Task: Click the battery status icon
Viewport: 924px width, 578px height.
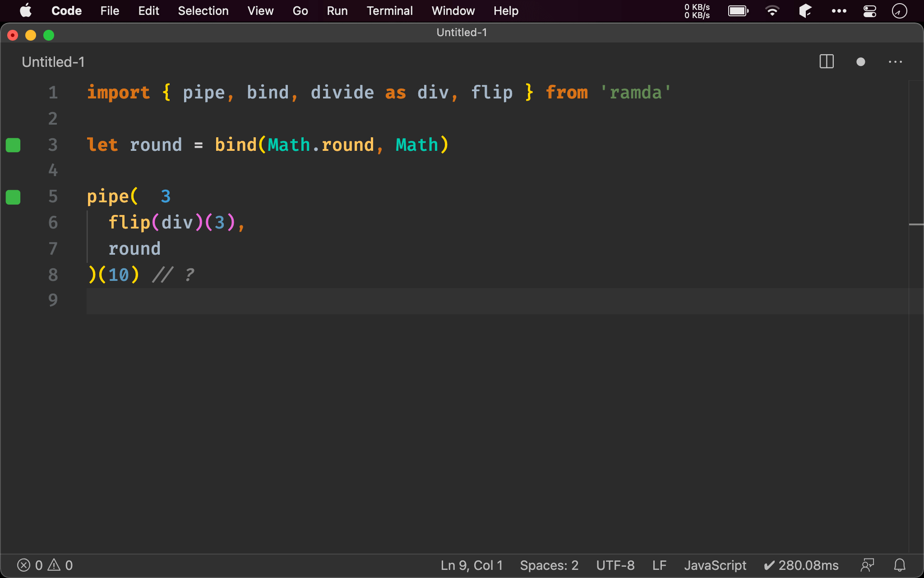Action: coord(739,11)
